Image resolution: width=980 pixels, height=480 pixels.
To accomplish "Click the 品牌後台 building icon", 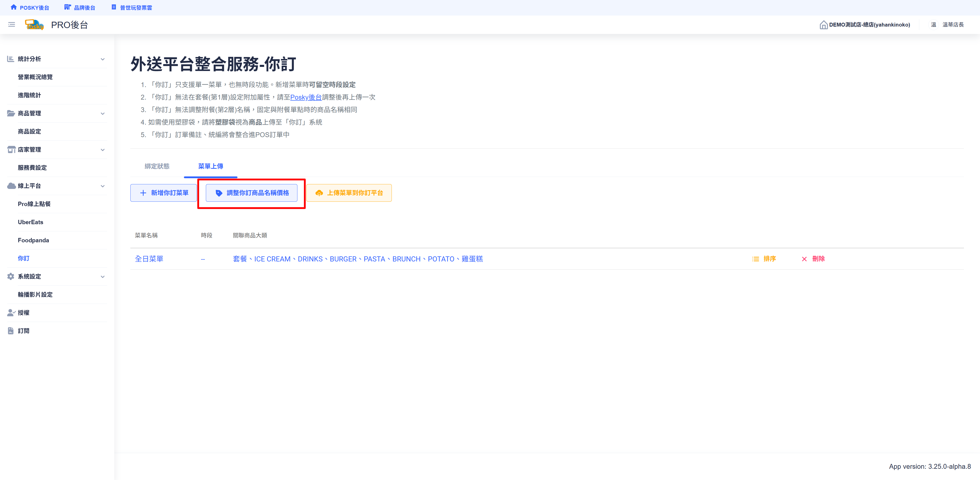I will [67, 7].
